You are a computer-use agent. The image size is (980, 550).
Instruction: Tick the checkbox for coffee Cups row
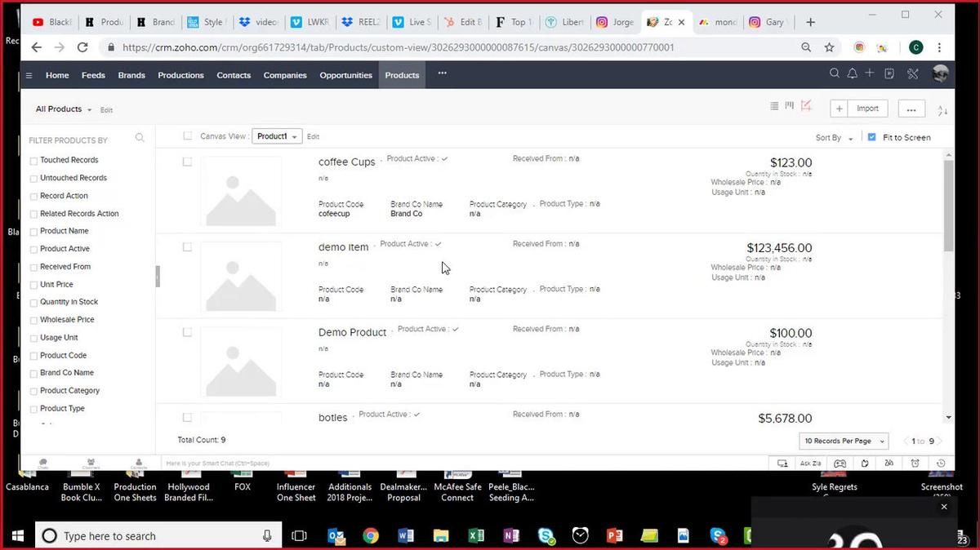tap(187, 162)
